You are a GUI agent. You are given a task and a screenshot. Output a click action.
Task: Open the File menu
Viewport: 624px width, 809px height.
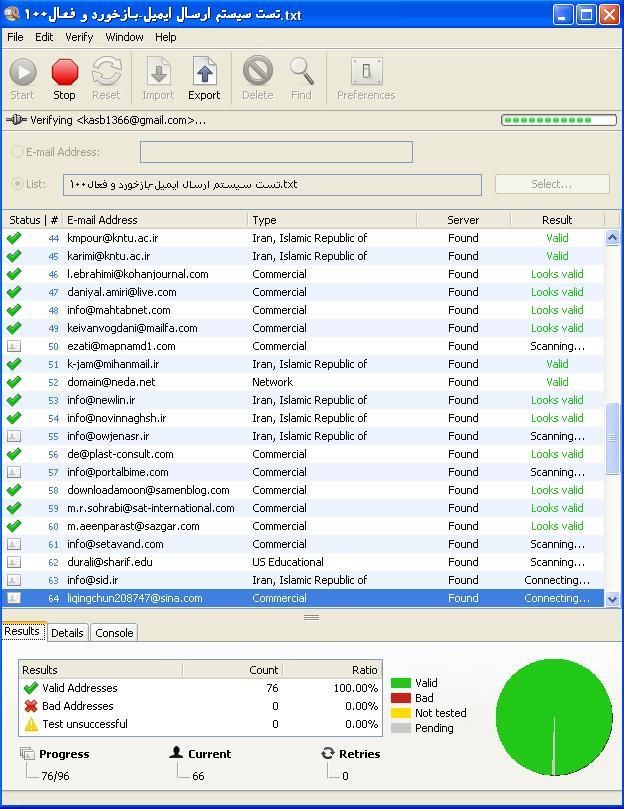pyautogui.click(x=15, y=37)
